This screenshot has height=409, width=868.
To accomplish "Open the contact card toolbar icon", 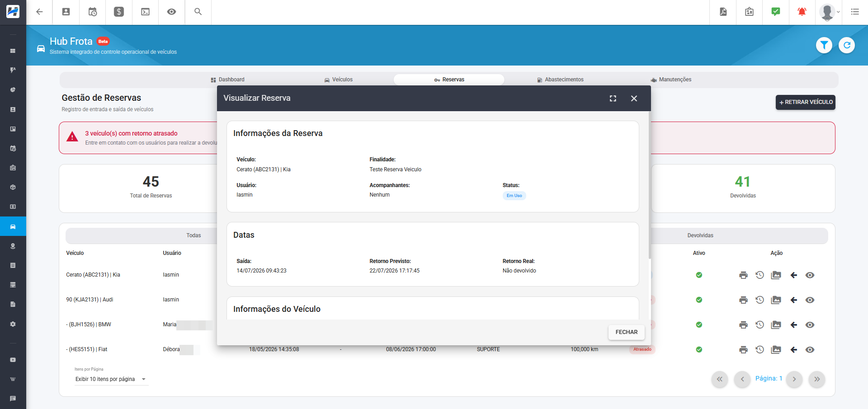I will pyautogui.click(x=66, y=12).
